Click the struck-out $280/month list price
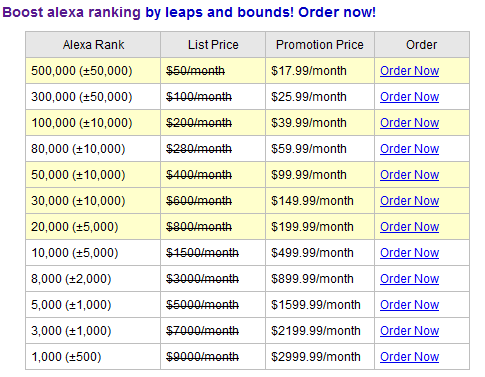Viewport: 485px width, 377px height. (x=199, y=149)
